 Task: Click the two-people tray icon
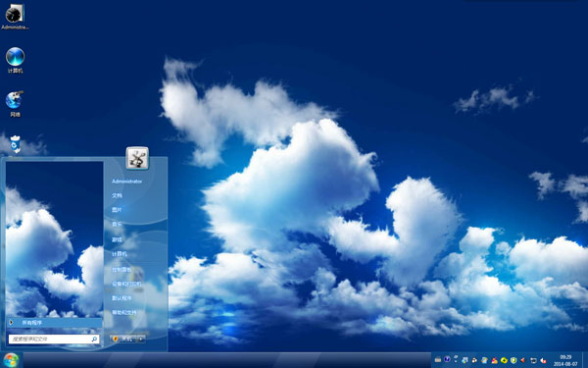tap(495, 360)
